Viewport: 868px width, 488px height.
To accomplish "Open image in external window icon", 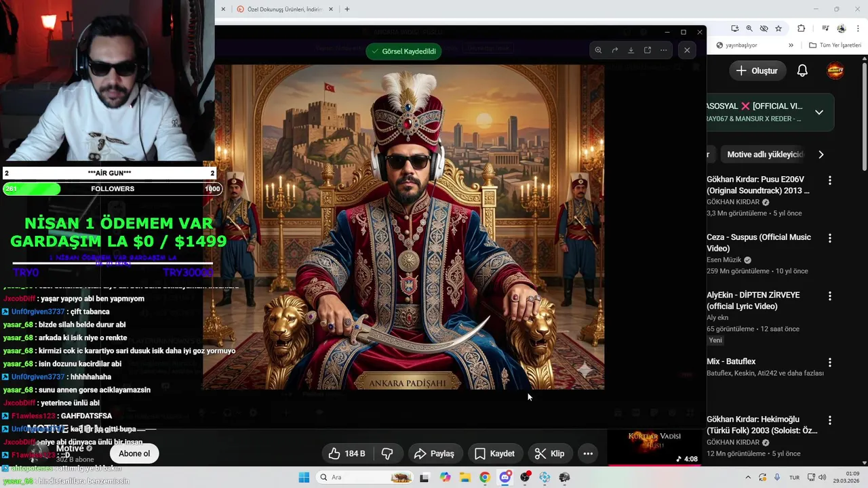I will point(647,50).
